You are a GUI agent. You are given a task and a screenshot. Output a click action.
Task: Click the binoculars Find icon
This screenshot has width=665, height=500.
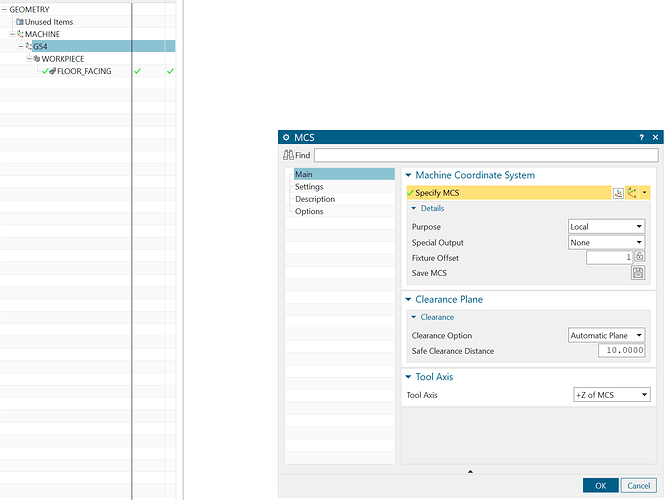coord(288,155)
